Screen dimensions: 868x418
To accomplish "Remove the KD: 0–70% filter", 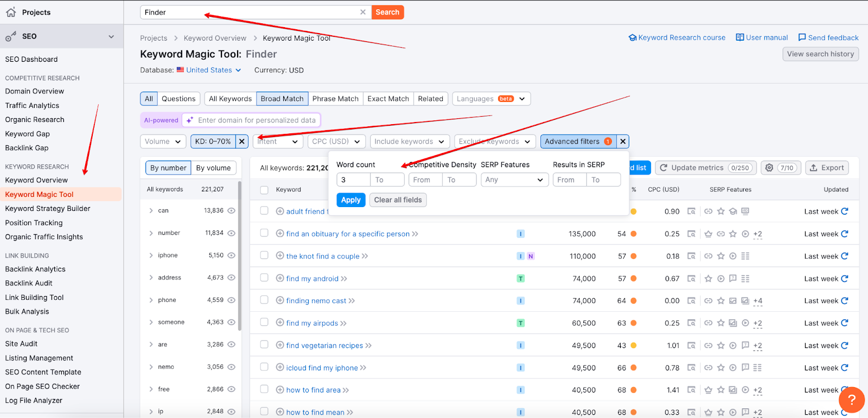I will pyautogui.click(x=242, y=142).
